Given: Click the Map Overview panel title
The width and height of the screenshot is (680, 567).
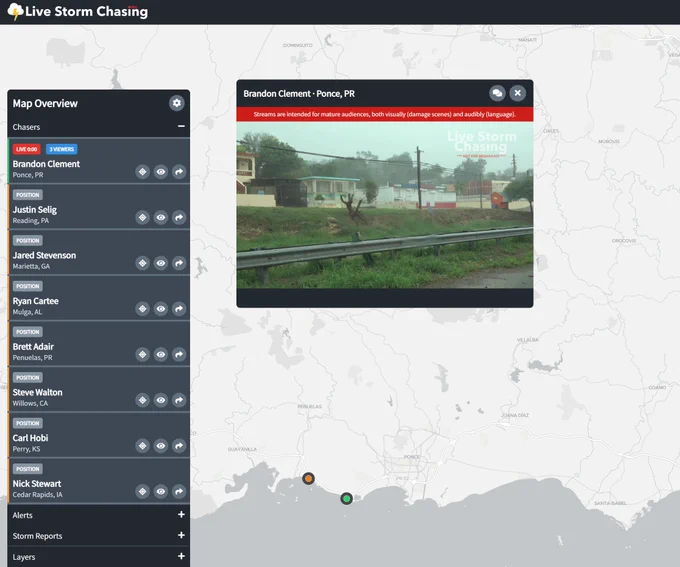Looking at the screenshot, I should 45,103.
